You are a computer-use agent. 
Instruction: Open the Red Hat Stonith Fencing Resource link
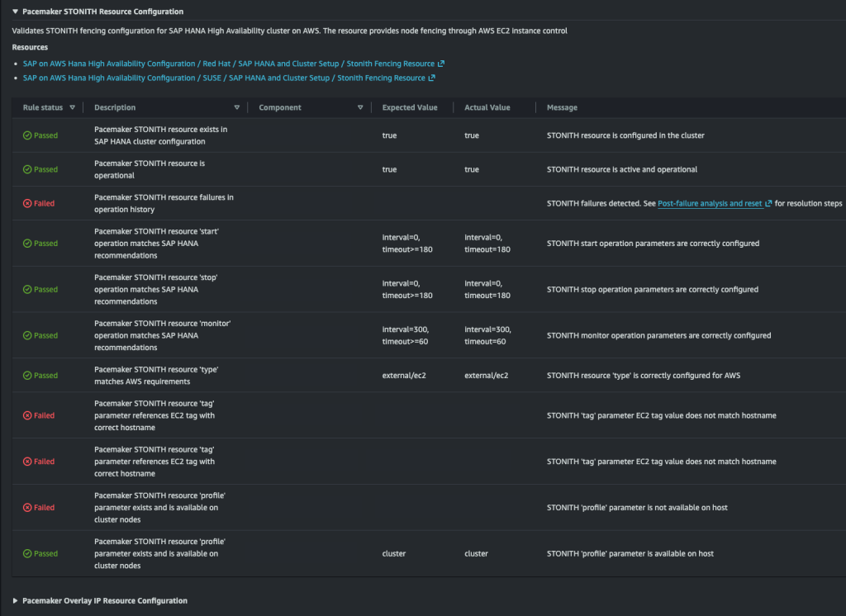click(x=228, y=64)
